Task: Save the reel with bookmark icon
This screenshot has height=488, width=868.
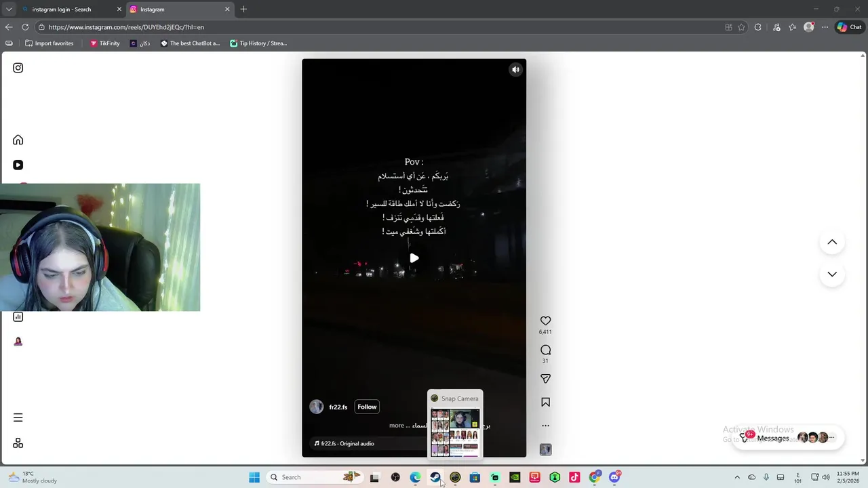Action: (545, 402)
